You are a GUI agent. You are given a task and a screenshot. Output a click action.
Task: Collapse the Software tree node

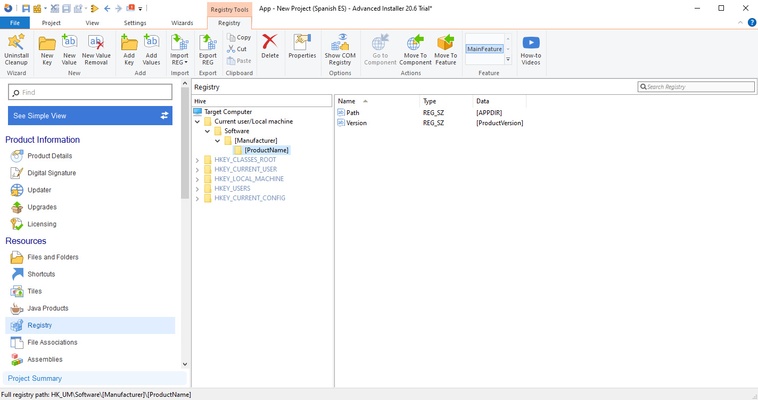click(207, 131)
